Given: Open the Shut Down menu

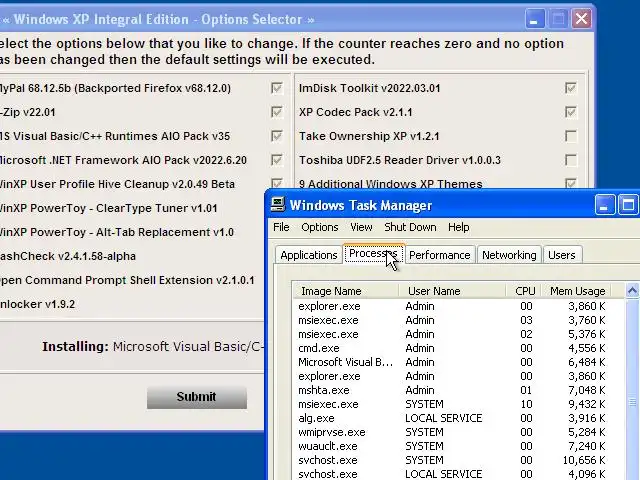Looking at the screenshot, I should (410, 227).
